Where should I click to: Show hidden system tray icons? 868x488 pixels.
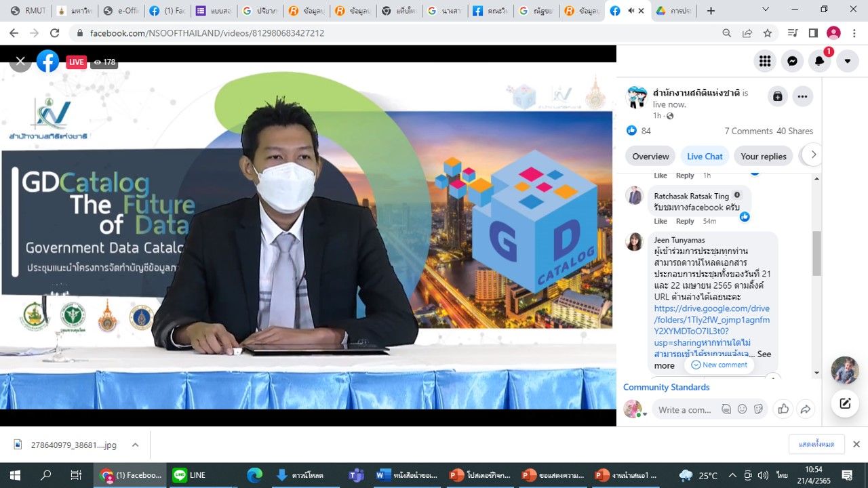click(x=732, y=475)
